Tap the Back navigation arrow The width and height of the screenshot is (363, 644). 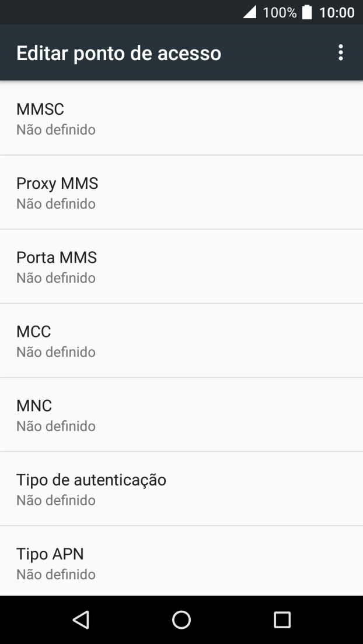(81, 620)
